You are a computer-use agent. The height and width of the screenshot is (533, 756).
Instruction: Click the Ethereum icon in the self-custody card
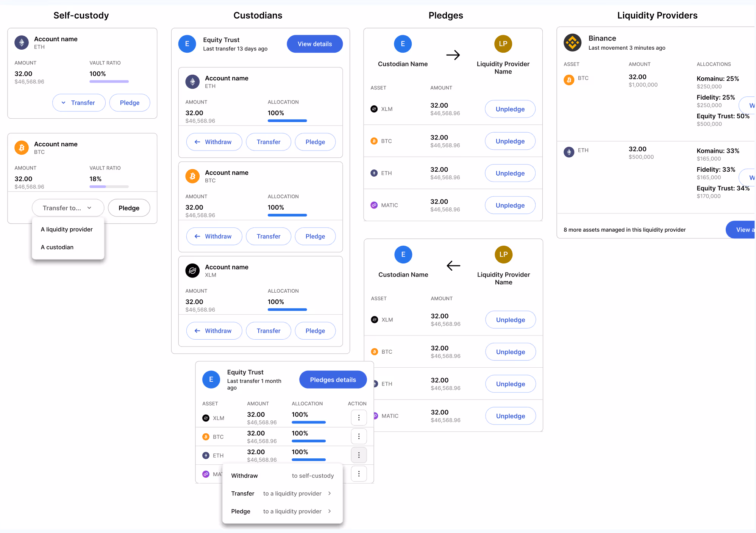(22, 42)
